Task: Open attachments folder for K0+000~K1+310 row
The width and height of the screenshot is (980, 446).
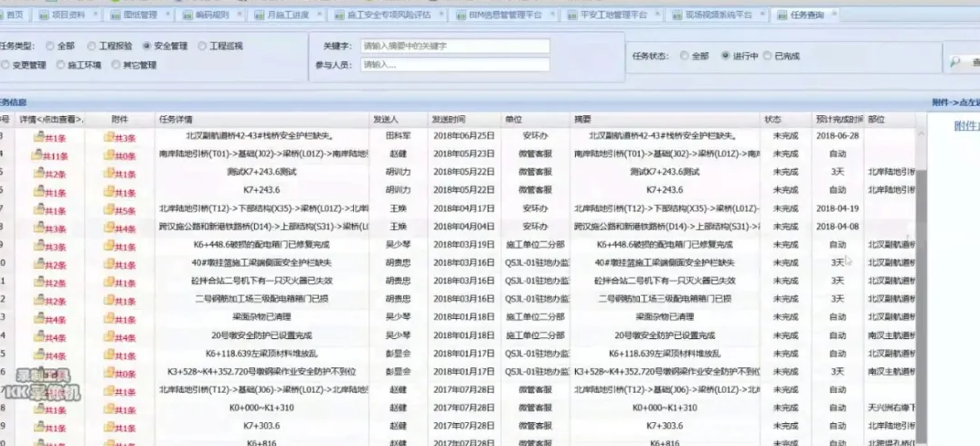Action: (109, 408)
